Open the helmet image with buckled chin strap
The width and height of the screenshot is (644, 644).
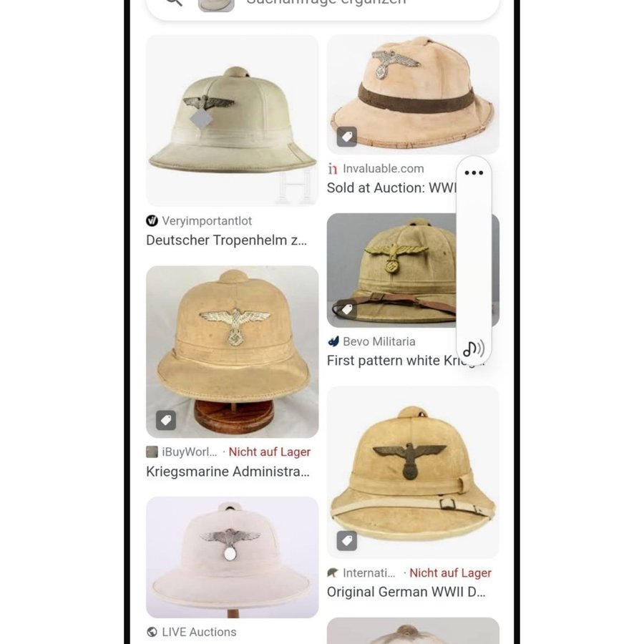tap(413, 472)
